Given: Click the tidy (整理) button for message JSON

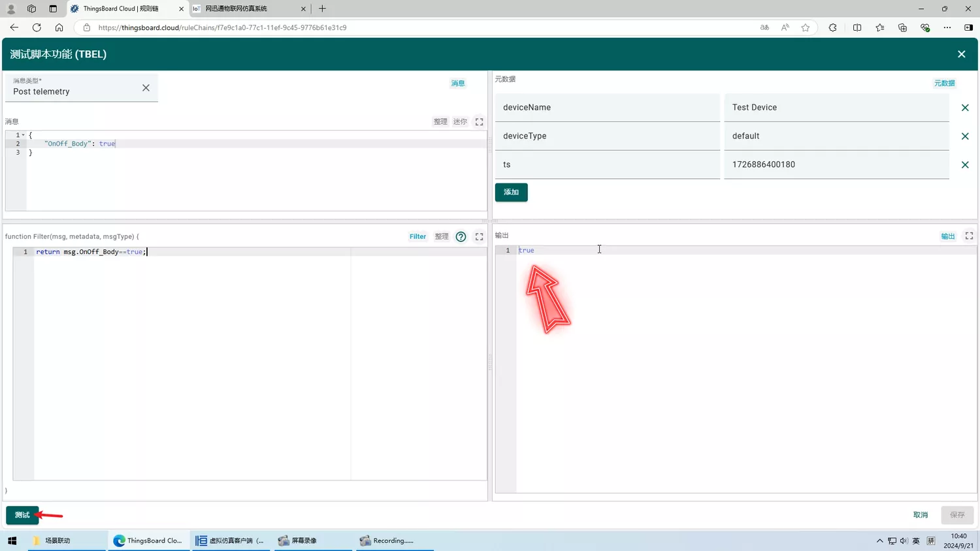Looking at the screenshot, I should 440,122.
